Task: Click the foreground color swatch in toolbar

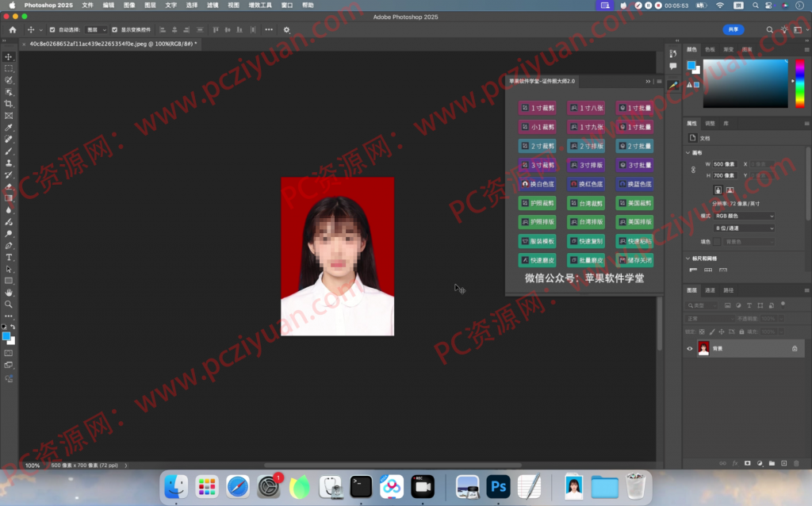Action: (6, 336)
